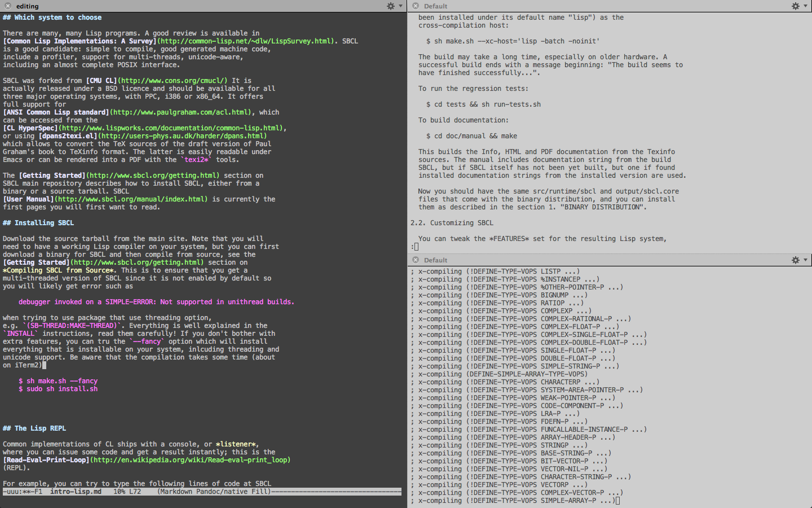Screen dimensions: 812x508
Task: Click the 'sh make.sh --fancy' command line
Action: click(x=61, y=381)
